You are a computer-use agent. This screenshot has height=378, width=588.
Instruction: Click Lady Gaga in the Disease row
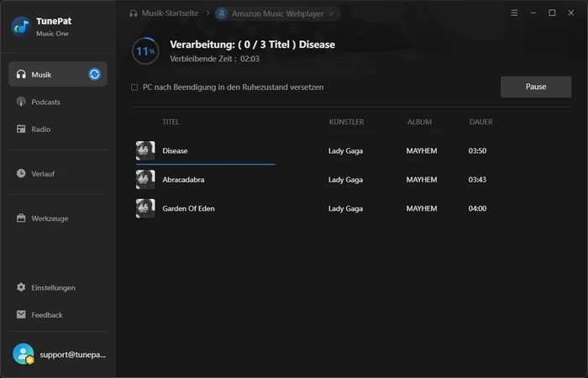pos(346,150)
